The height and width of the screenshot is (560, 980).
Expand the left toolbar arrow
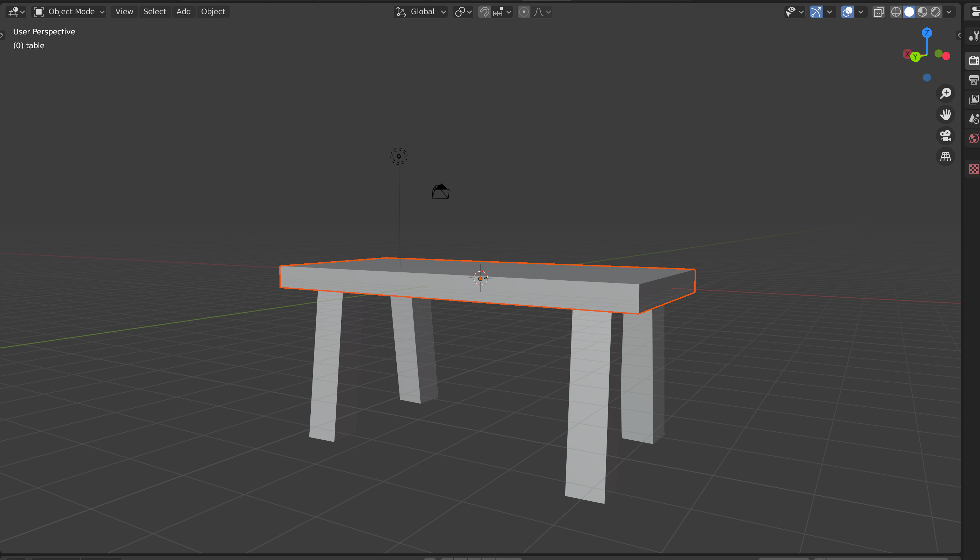click(x=2, y=35)
